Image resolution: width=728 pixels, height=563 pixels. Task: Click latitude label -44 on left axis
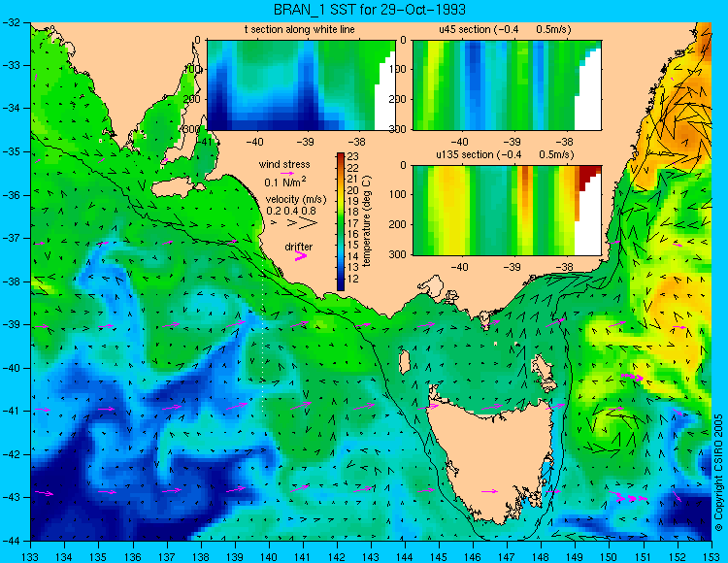[x=11, y=541]
